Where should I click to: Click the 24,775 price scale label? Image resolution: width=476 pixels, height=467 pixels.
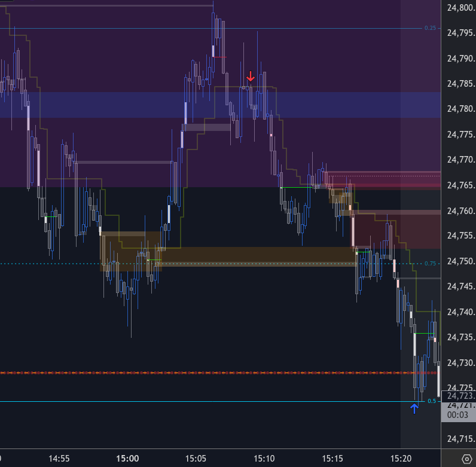pyautogui.click(x=461, y=134)
